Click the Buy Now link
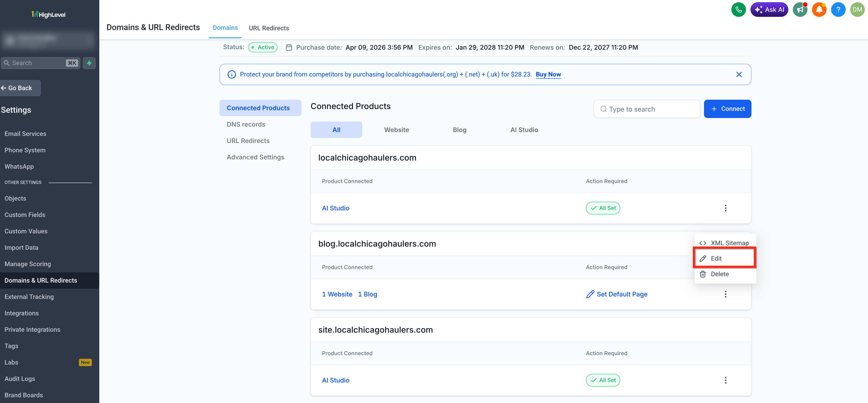The width and height of the screenshot is (868, 403). pos(548,74)
